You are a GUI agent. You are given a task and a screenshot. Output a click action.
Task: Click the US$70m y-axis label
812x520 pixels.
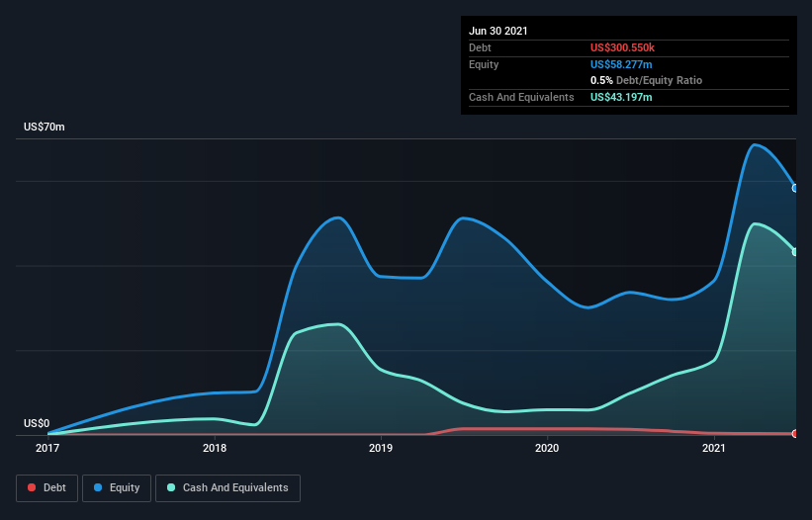45,127
